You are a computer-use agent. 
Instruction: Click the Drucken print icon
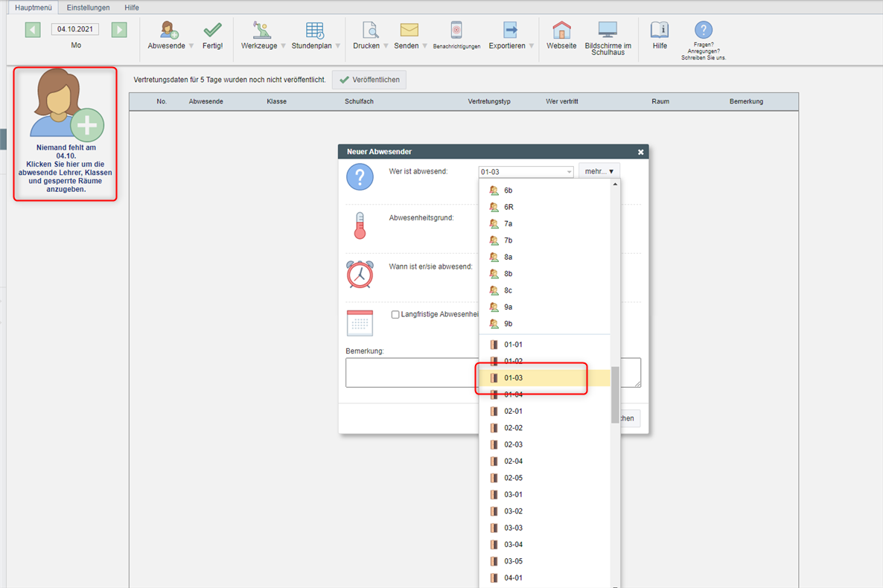370,31
